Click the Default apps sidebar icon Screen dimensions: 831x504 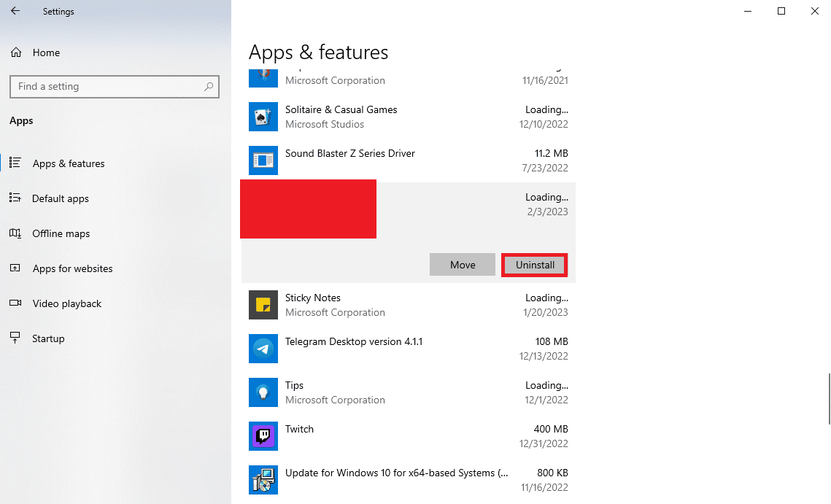[x=15, y=198]
